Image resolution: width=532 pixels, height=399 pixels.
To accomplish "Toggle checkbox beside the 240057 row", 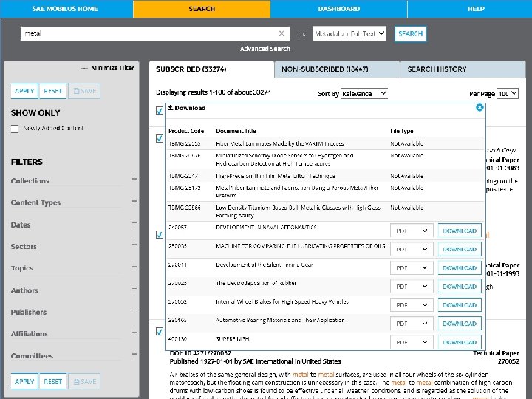I will pos(160,234).
